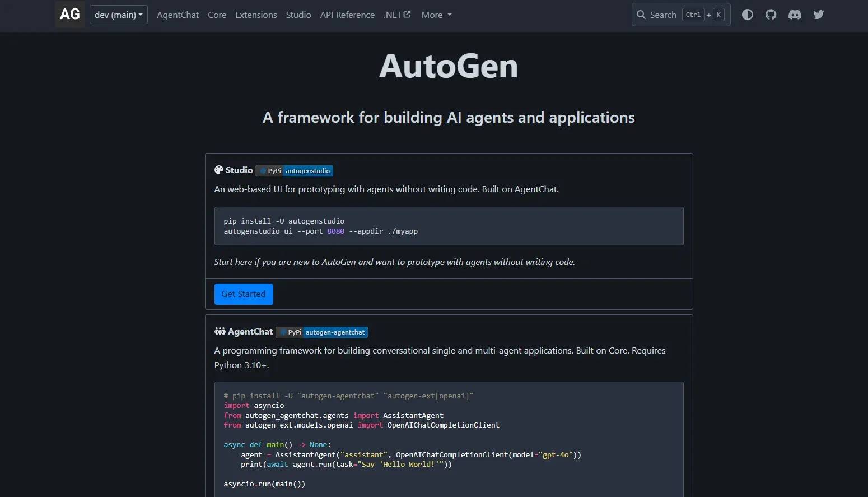Click the Search docs field
The width and height of the screenshot is (868, 497).
(681, 15)
